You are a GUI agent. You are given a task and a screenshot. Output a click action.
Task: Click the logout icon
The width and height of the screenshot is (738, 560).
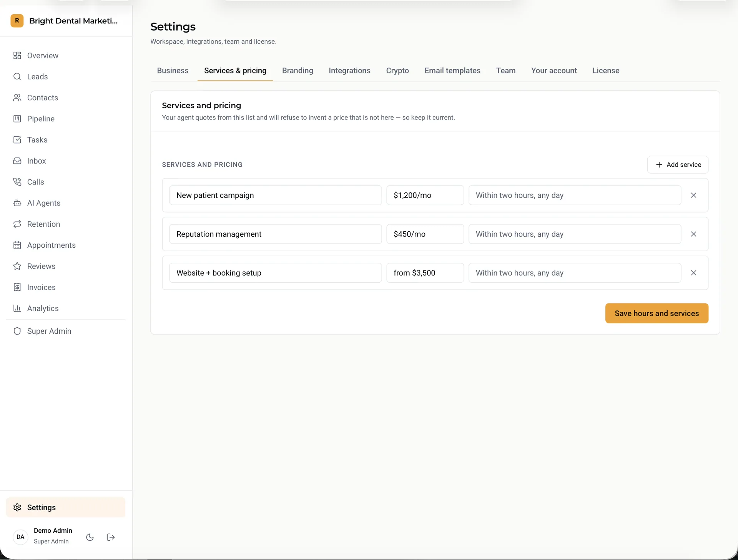[x=111, y=537]
